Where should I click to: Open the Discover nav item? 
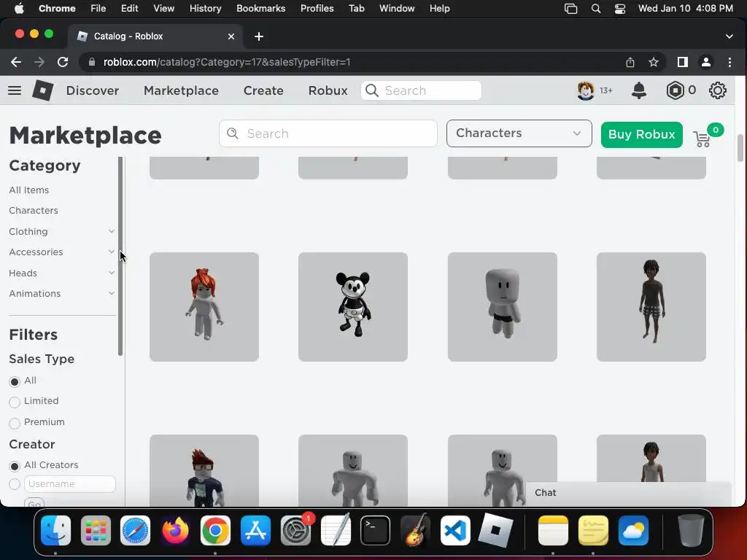tap(93, 90)
